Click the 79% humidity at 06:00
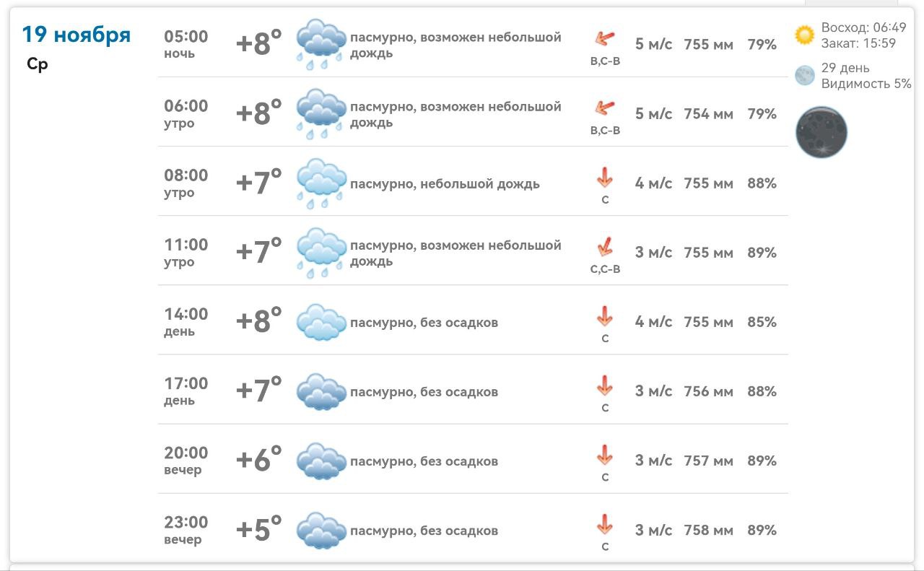This screenshot has height=571, width=924. [762, 114]
